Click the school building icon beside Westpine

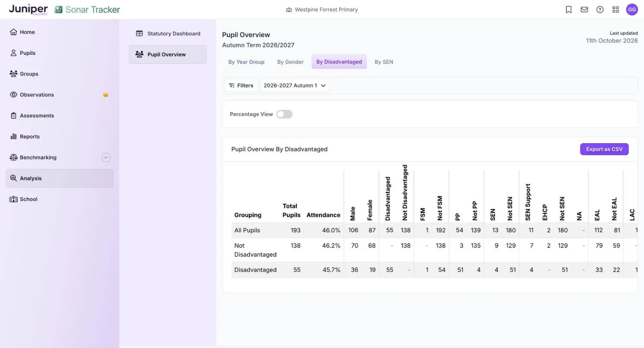pos(289,9)
